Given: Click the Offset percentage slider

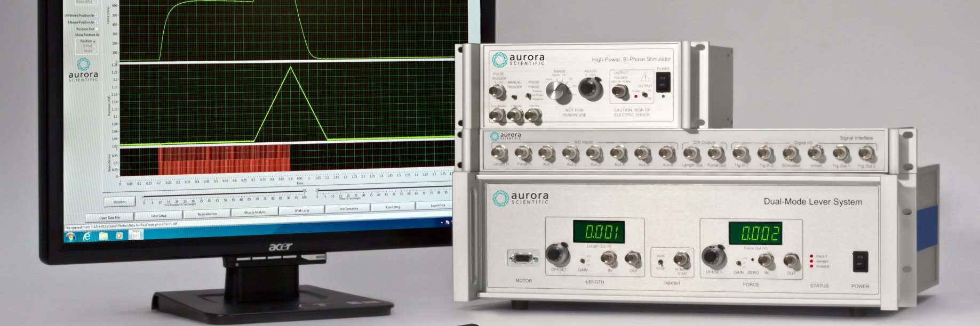Looking at the screenshot, I should 383,189.
